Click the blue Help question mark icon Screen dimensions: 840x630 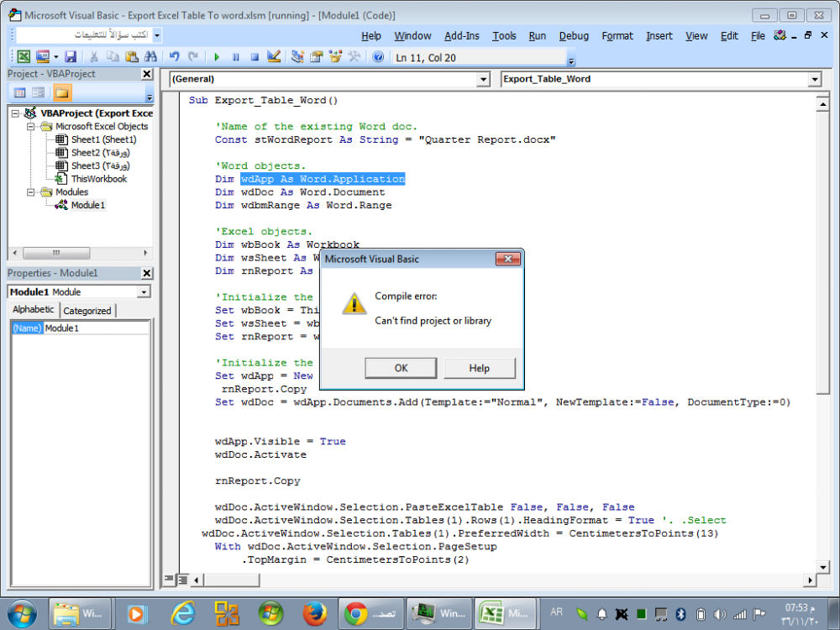[378, 57]
